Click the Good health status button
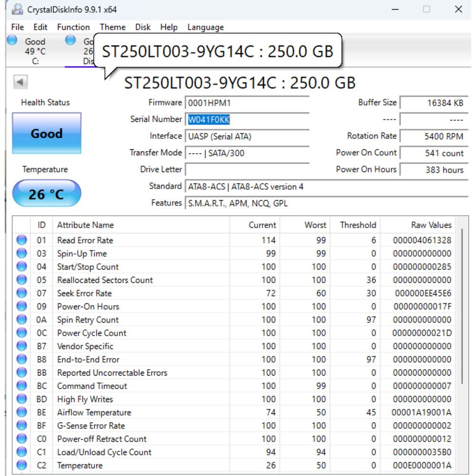Image resolution: width=476 pixels, height=476 pixels. pyautogui.click(x=47, y=133)
